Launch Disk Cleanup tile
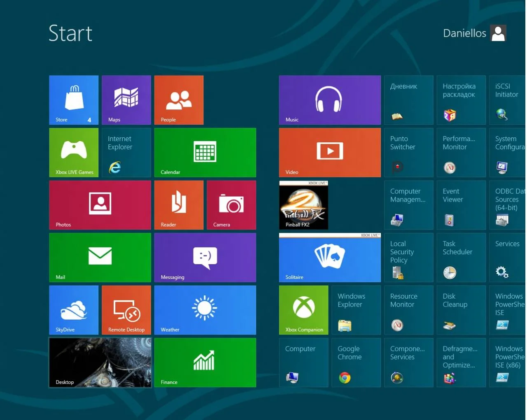The height and width of the screenshot is (420, 527). pos(461,310)
